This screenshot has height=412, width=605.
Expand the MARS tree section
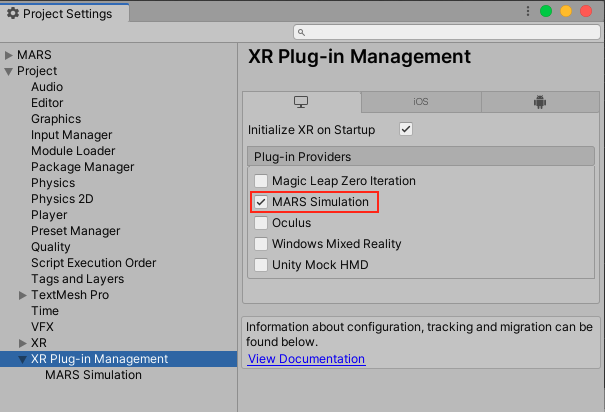click(9, 55)
